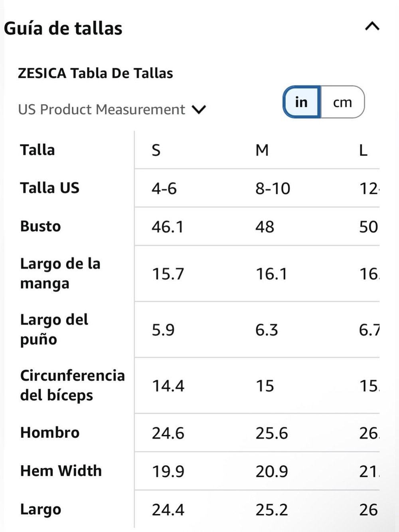399x532 pixels.
Task: Select the in unit toggle
Action: (302, 102)
